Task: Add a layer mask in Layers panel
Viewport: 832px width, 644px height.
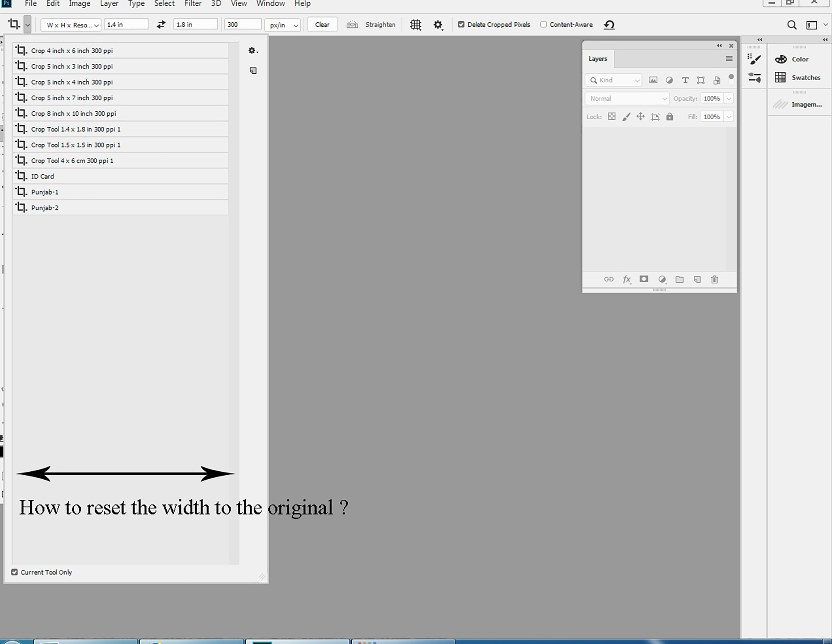Action: point(644,279)
